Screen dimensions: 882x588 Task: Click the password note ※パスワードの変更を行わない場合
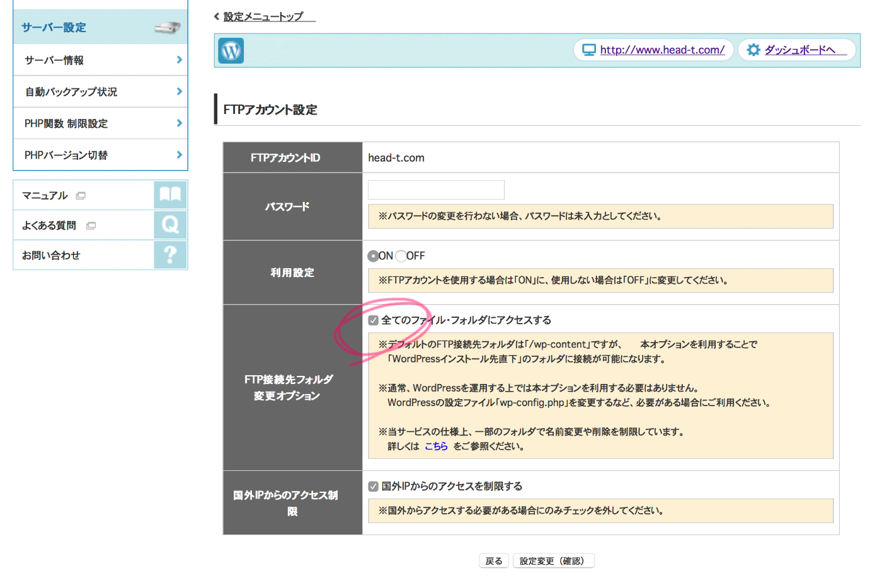click(x=600, y=216)
